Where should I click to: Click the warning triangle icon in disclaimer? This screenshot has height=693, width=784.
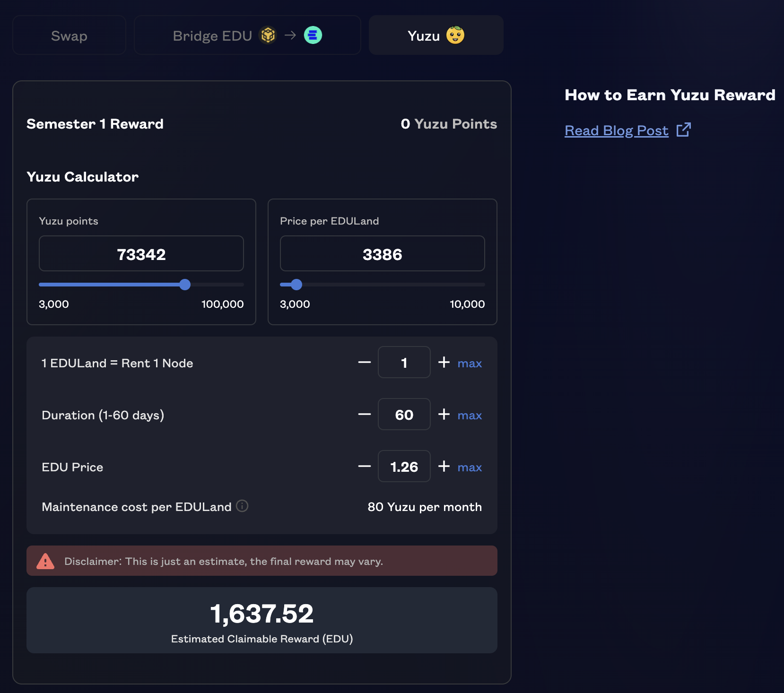(45, 561)
